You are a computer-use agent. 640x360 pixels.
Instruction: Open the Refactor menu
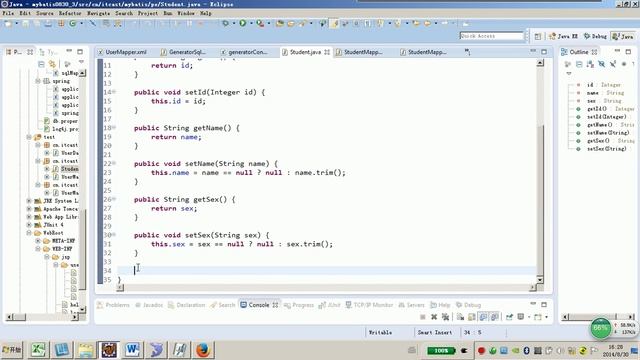coord(70,13)
